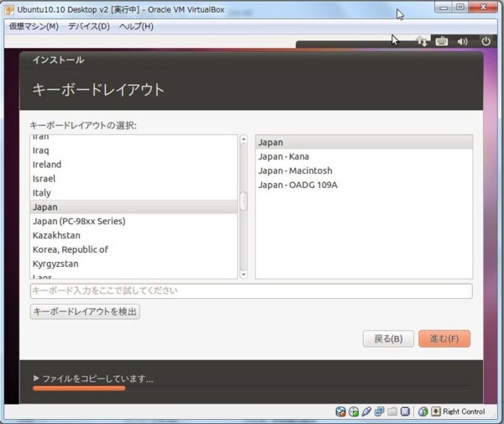Viewport: 504px width, 424px height.
Task: Open the デバイス(D) menu
Action: [89, 26]
